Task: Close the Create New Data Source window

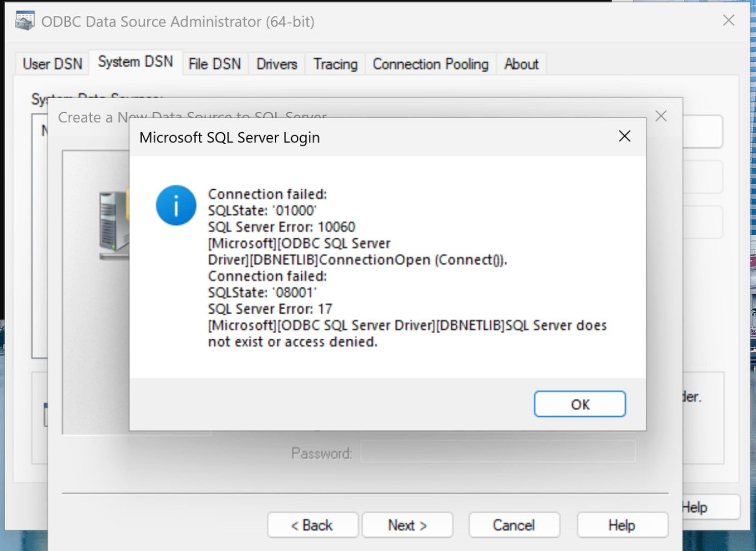Action: [661, 116]
